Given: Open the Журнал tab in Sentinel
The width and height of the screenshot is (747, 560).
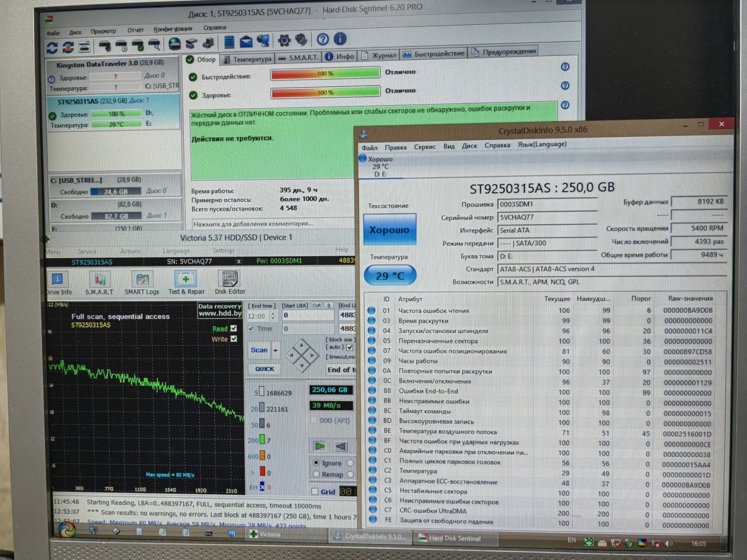Looking at the screenshot, I should [379, 56].
